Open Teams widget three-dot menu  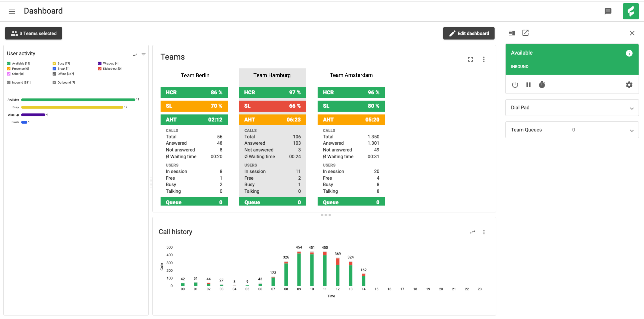[484, 59]
